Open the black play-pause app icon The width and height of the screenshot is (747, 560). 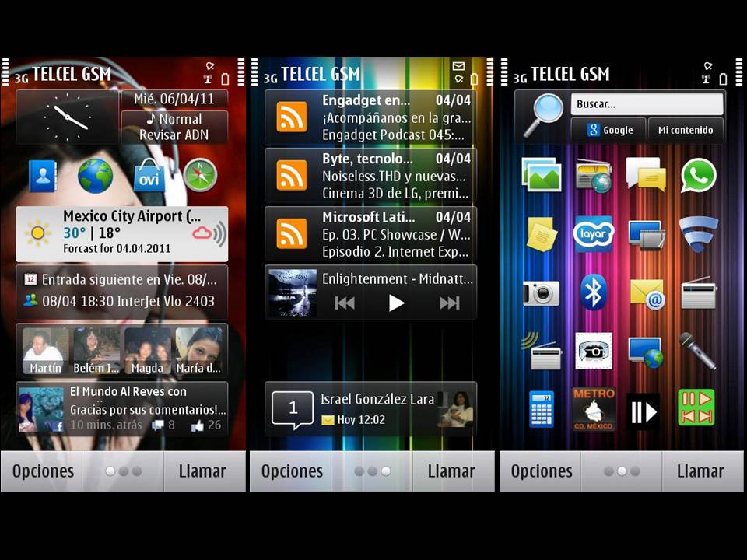[x=644, y=411]
